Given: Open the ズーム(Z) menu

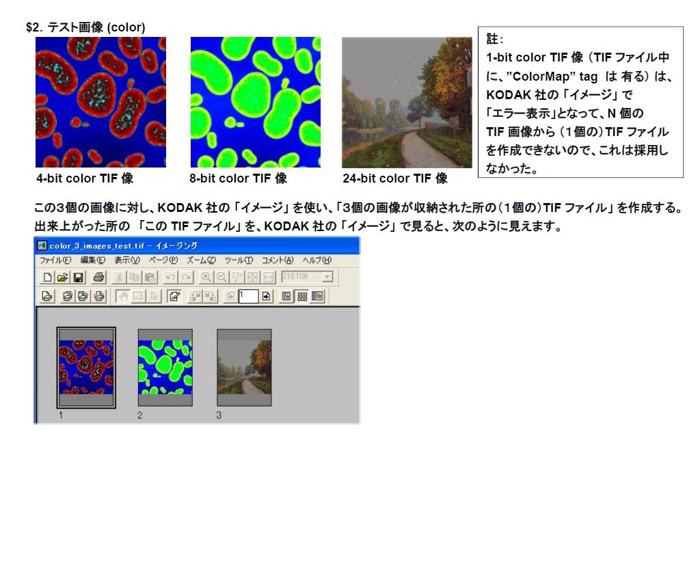Looking at the screenshot, I should pyautogui.click(x=202, y=260).
